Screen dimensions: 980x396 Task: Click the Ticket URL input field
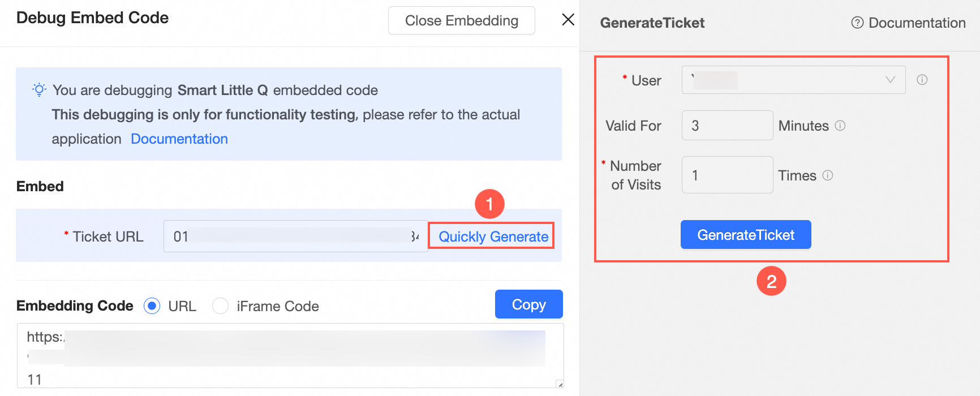295,236
